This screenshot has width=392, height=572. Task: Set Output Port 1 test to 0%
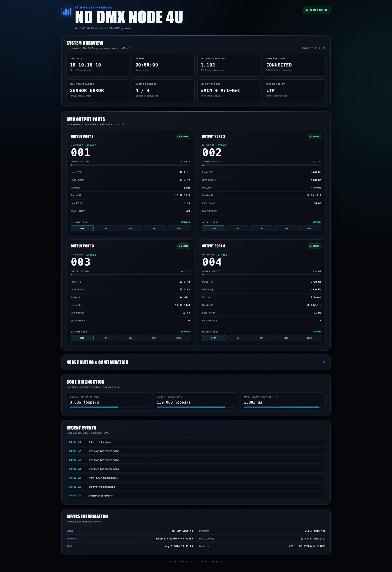[x=106, y=228]
